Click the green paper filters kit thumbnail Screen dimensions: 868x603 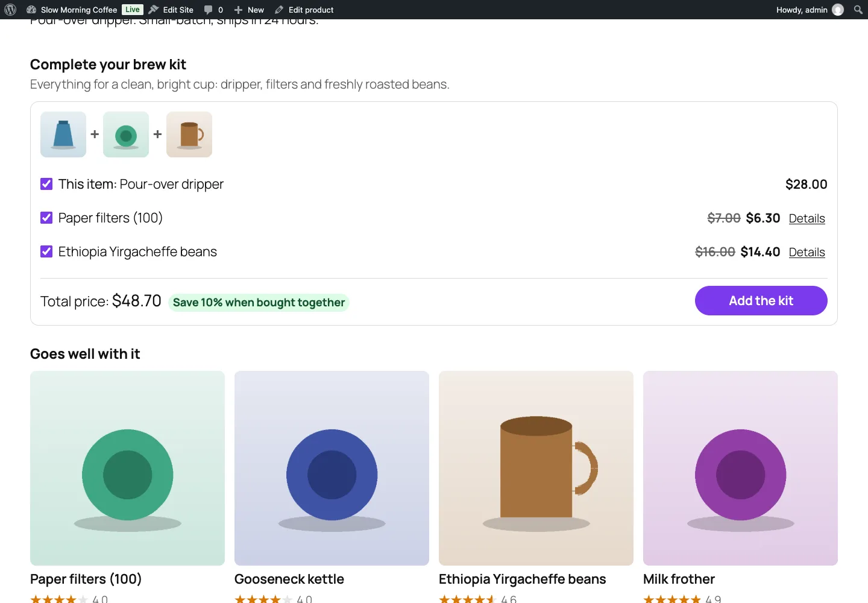[126, 134]
